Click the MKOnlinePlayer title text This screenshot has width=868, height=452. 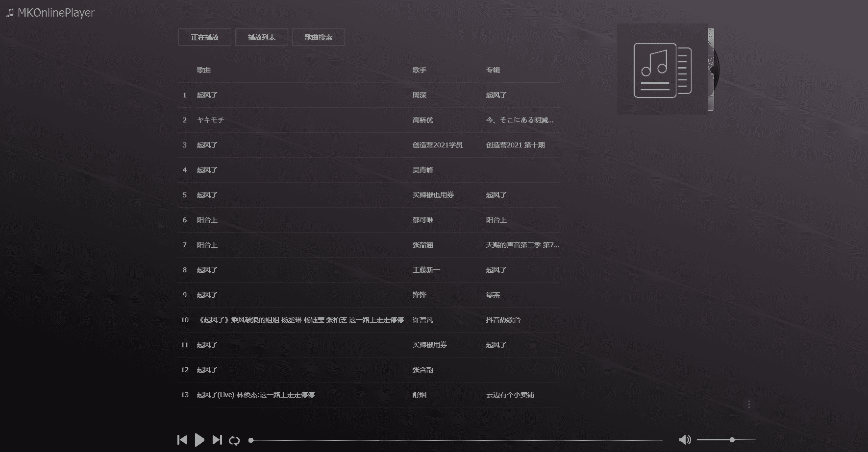(x=56, y=13)
